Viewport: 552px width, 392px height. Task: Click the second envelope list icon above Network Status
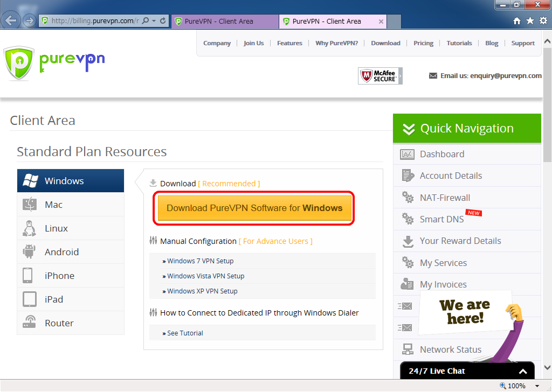click(x=405, y=328)
